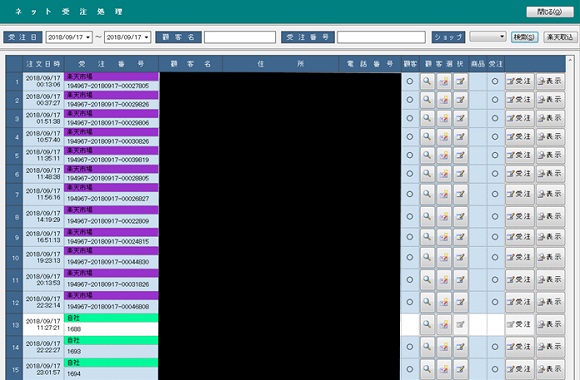Click the 検索 search button

click(525, 37)
